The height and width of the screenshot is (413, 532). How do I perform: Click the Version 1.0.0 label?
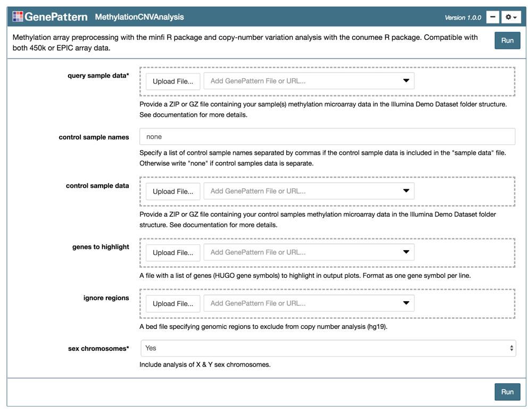tap(463, 18)
